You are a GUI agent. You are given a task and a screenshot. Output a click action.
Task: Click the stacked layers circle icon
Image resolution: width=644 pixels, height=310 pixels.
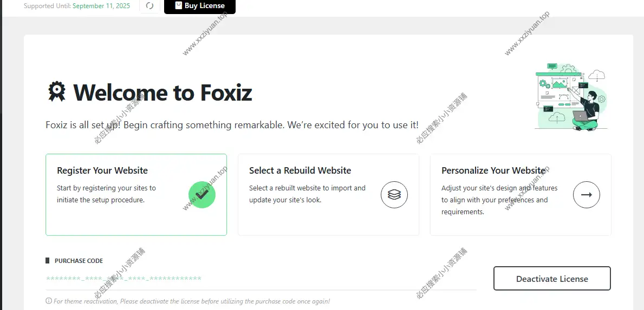[394, 195]
